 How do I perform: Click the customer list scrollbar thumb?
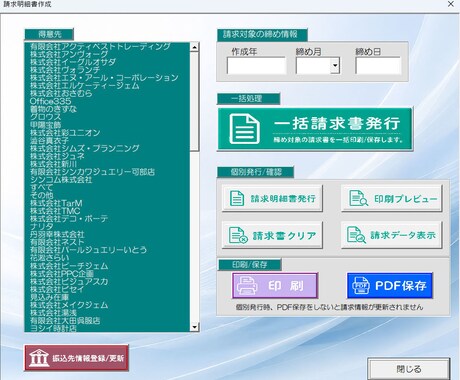pos(195,101)
